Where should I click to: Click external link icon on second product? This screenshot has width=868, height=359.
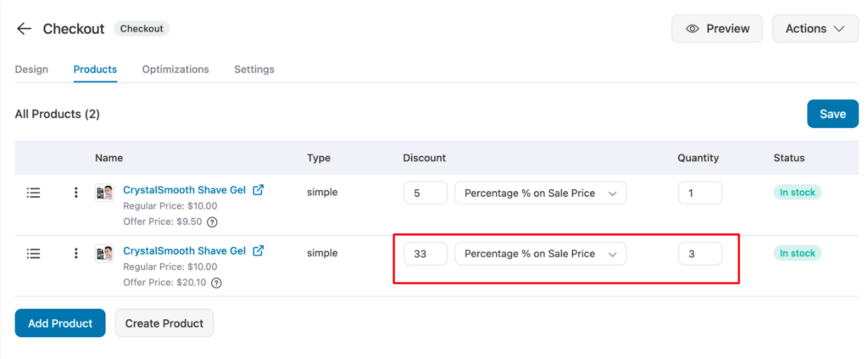tap(259, 250)
